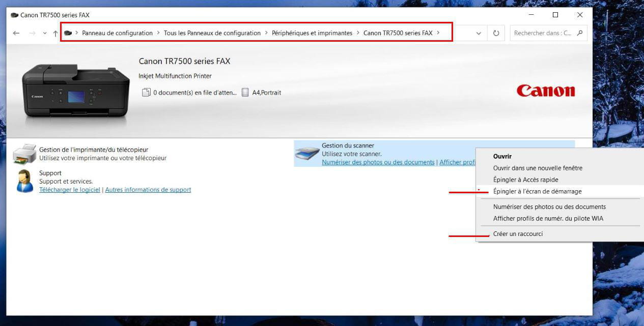Viewport: 644px width, 326px height.
Task: Choose Épingler à Accès rapide
Action: click(560, 180)
